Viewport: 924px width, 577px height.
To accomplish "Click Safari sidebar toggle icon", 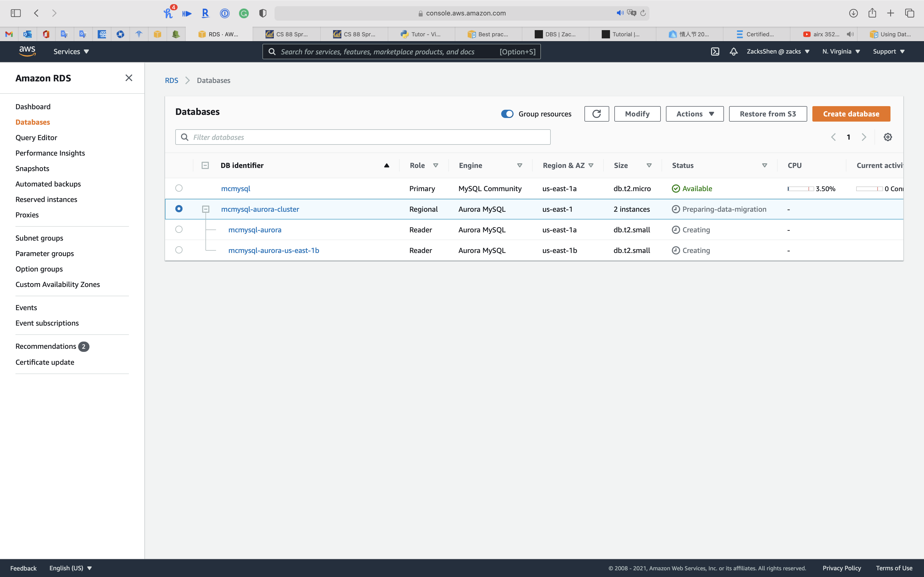I will 16,13.
